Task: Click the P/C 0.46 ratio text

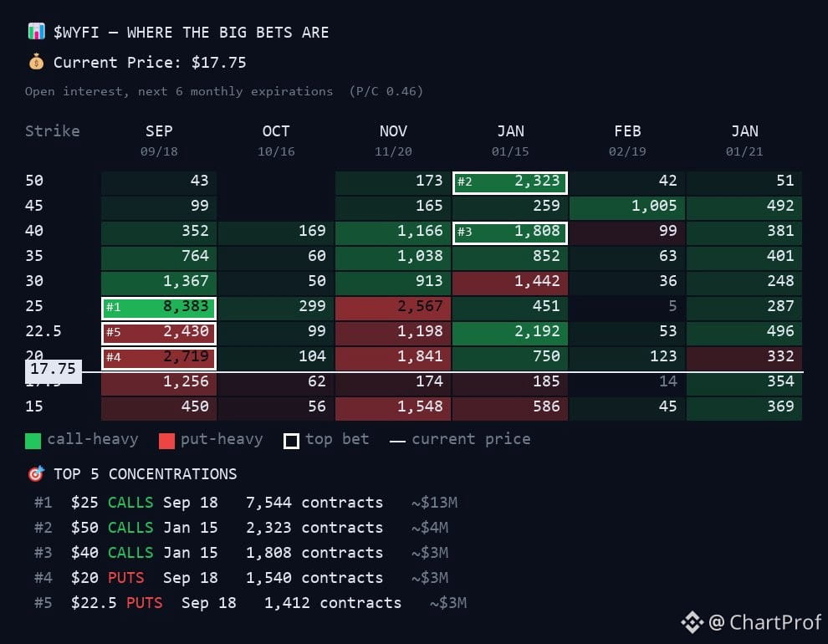Action: tap(386, 91)
